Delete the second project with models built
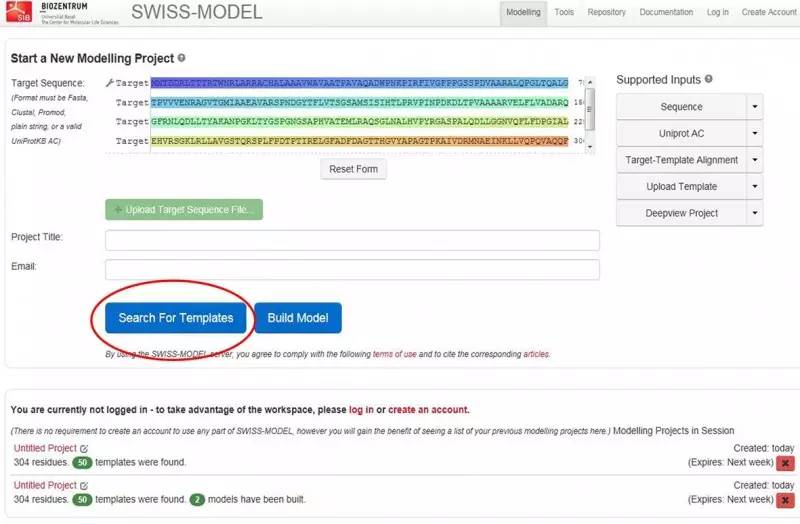The height and width of the screenshot is (524, 800). coord(785,501)
